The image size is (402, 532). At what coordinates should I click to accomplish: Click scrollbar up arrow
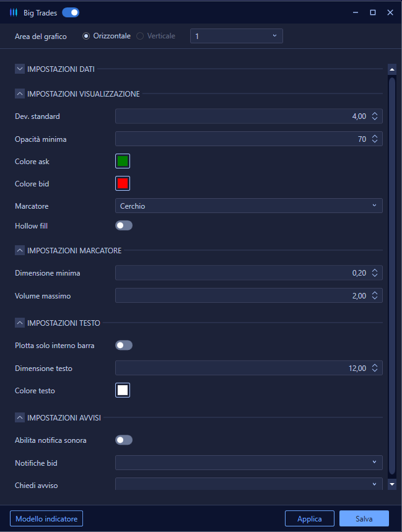coord(392,69)
